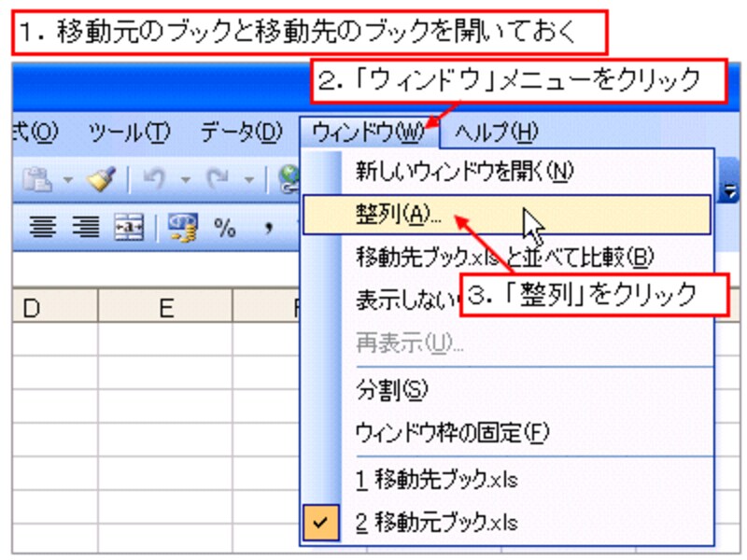Select 分割(S) menu entry
The image size is (747, 560).
[x=507, y=389]
